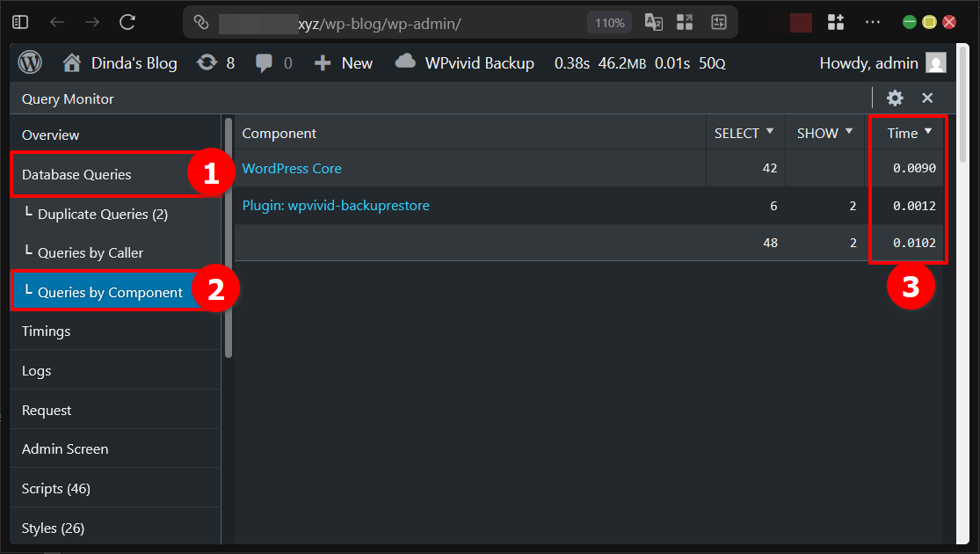Click the WordPress logo in the admin bar
Image resolution: width=980 pixels, height=554 pixels.
(x=29, y=62)
